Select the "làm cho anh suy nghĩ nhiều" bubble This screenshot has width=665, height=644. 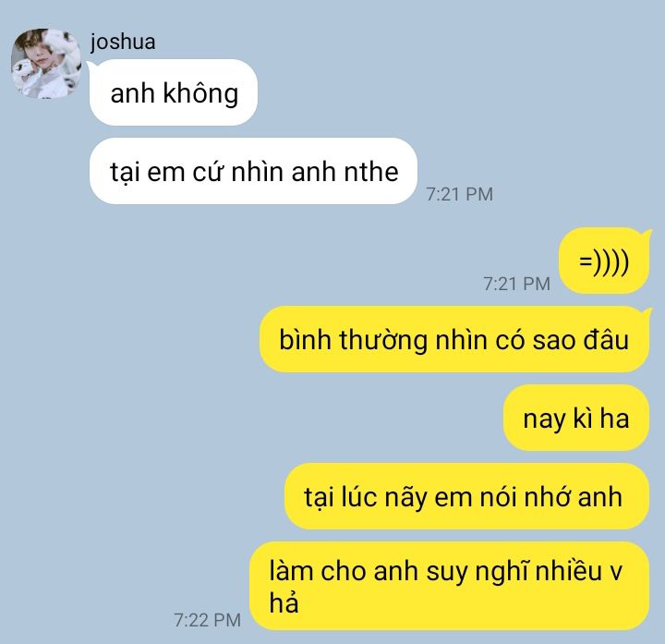(450, 586)
